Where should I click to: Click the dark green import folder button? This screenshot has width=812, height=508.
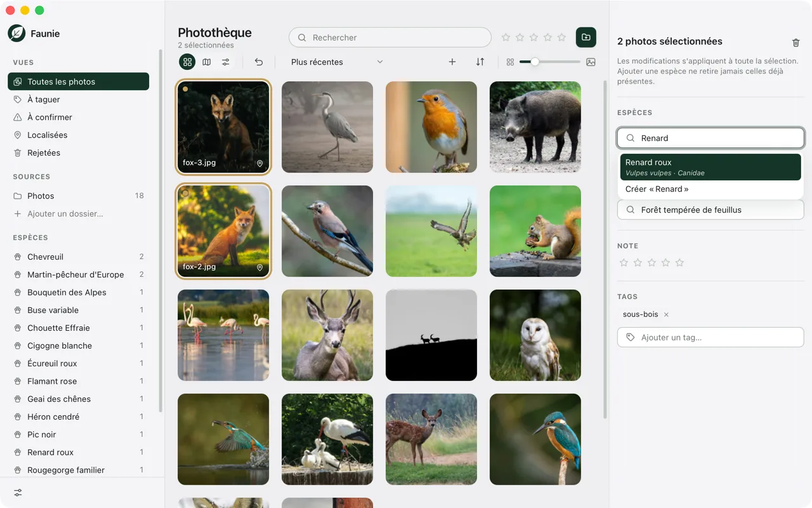(x=586, y=37)
